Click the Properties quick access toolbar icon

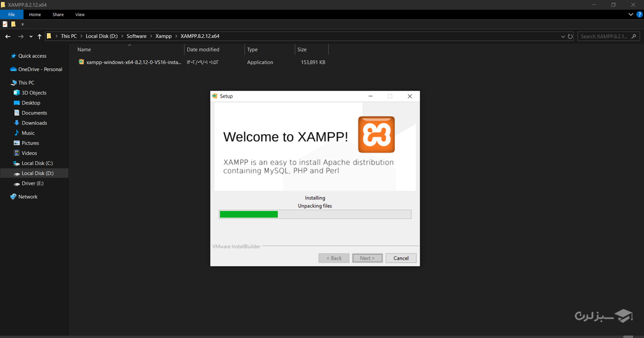[5, 24]
